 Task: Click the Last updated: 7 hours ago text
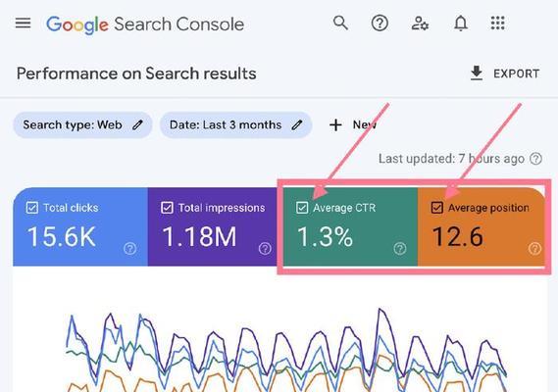point(451,159)
